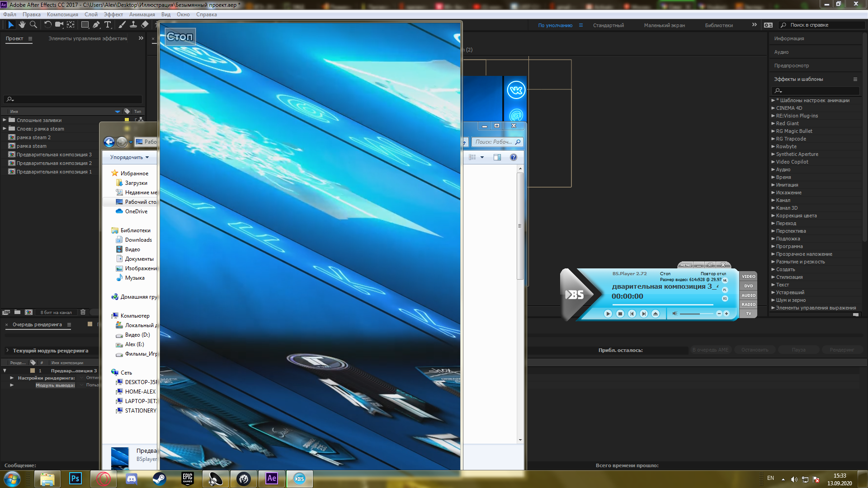Viewport: 868px width, 488px height.
Task: Expand the RG Trapcode effects category
Action: click(773, 139)
